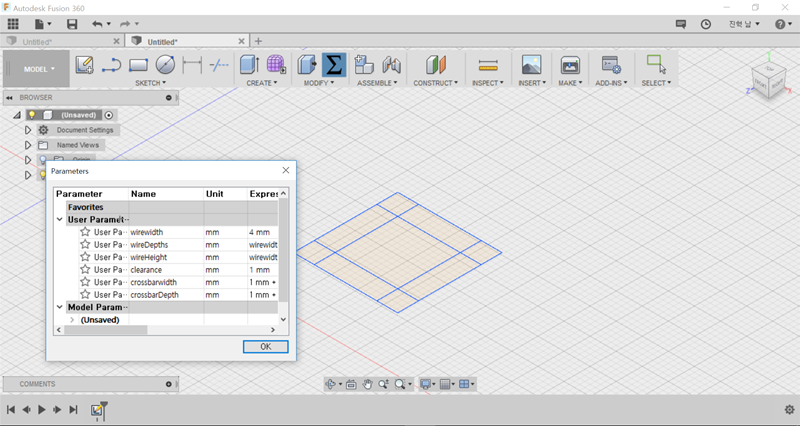Select the Create Sketch tool

84,65
